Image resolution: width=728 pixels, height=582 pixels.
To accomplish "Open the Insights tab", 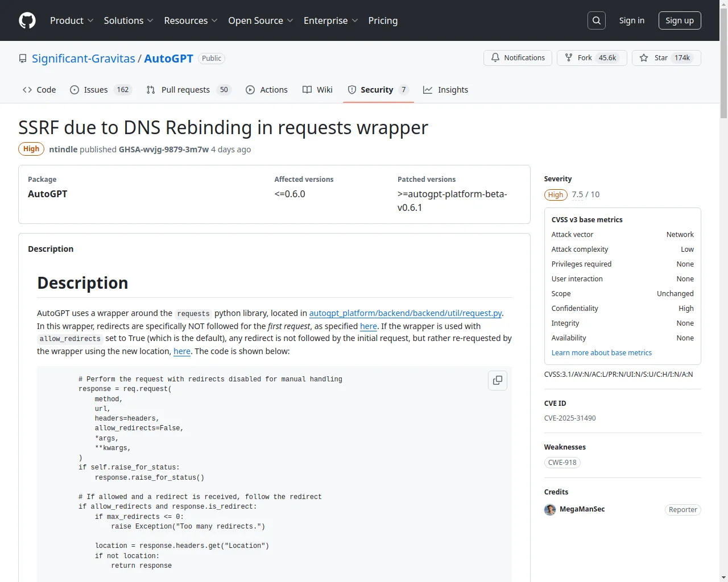I will (446, 90).
